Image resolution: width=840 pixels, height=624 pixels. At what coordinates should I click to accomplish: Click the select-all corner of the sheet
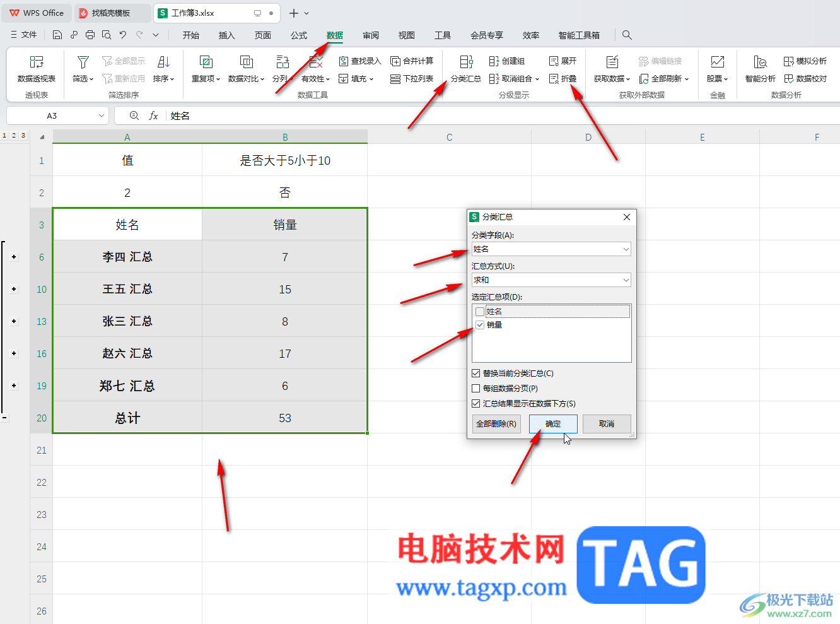click(x=42, y=137)
